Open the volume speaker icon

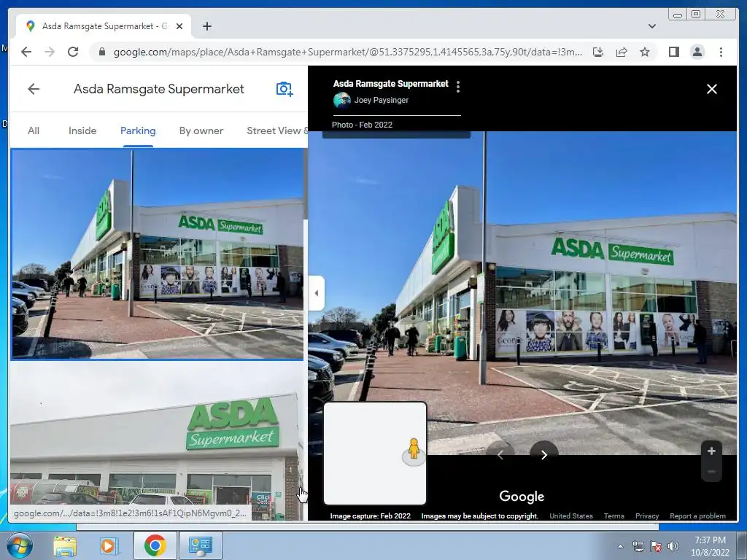point(673,546)
